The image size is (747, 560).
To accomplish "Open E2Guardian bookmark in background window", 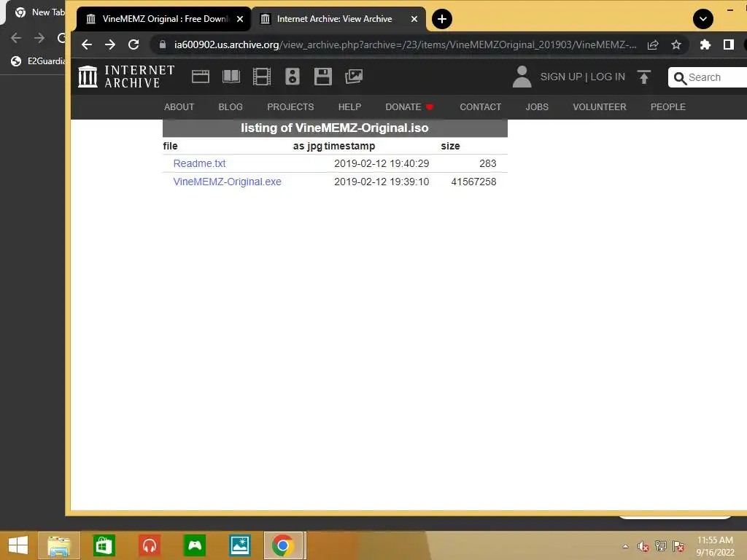I will click(x=38, y=61).
